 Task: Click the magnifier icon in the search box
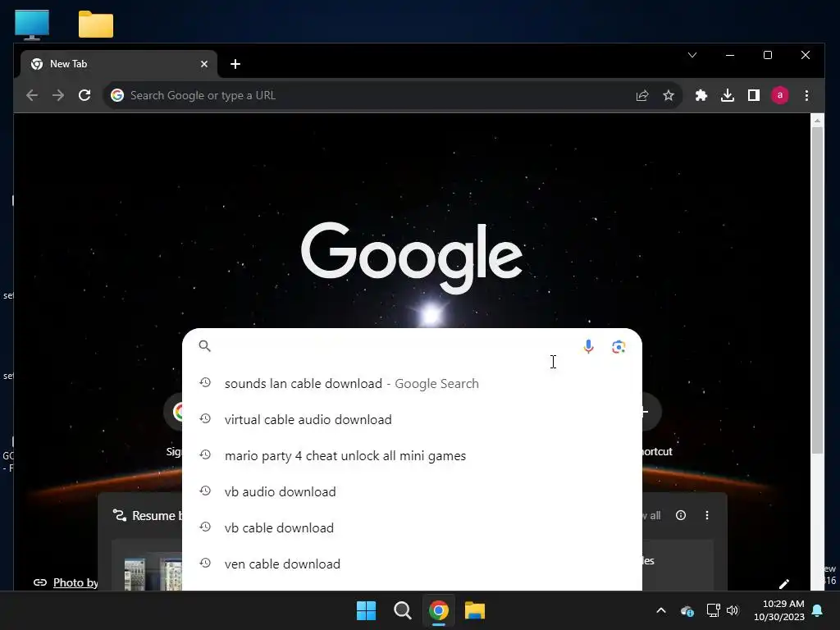(204, 346)
